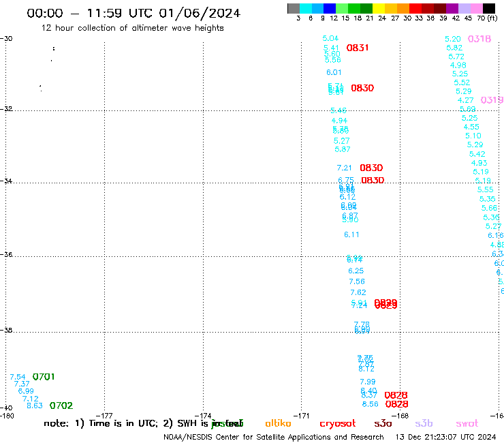Click the '(ft)' unit label on the scale
Image resolution: width=504 pixels, height=443 pixels.
[x=492, y=18]
